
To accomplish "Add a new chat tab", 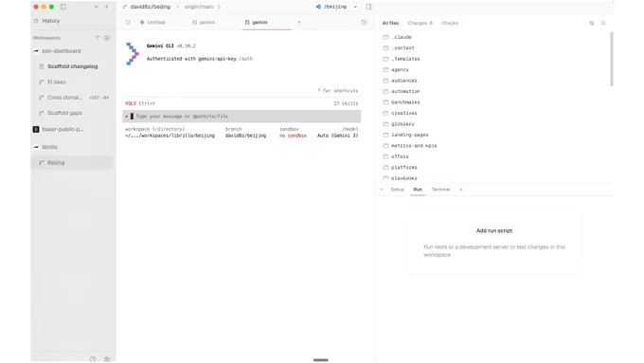I will click(299, 22).
